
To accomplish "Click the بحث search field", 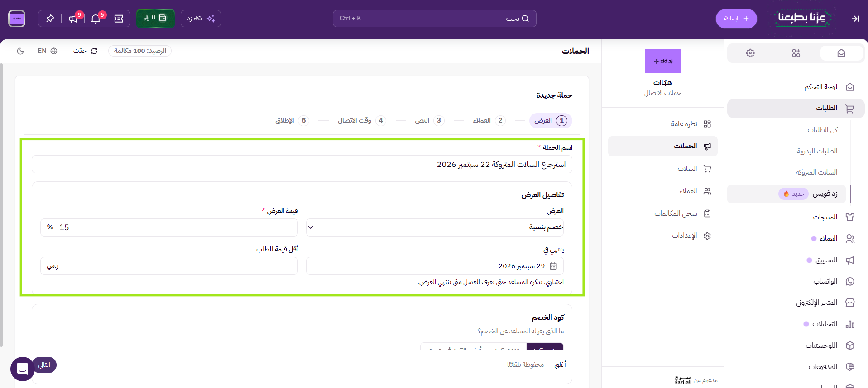I will (x=434, y=19).
